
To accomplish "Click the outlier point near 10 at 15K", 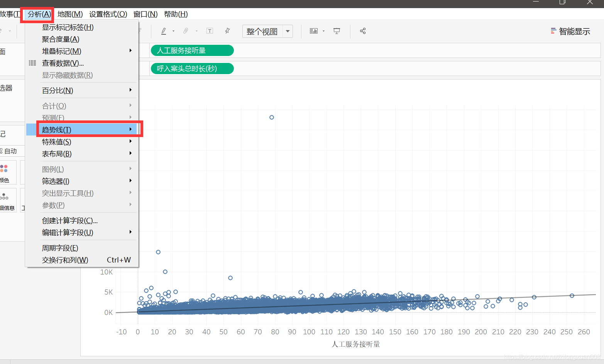I will coord(158,252).
